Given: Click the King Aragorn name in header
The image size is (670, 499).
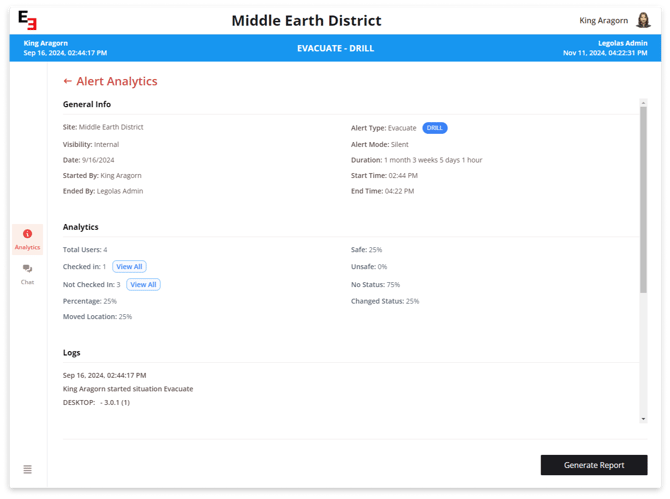Looking at the screenshot, I should tap(603, 20).
